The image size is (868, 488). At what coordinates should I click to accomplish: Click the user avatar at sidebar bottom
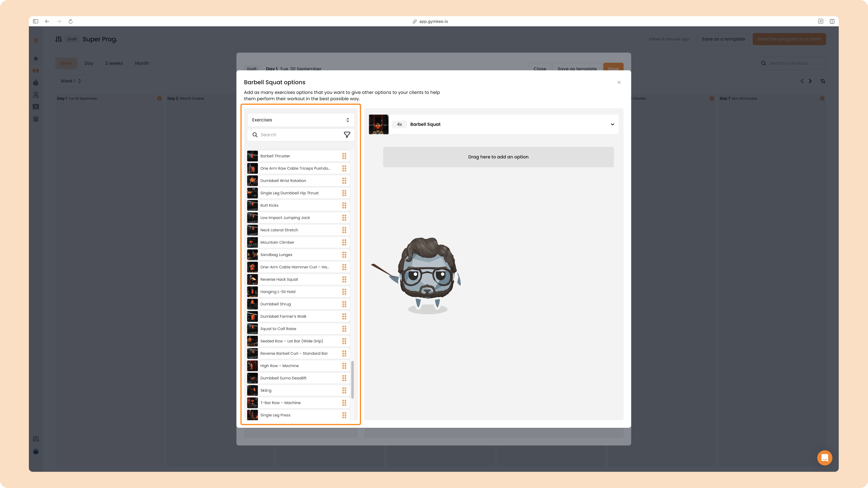coord(36,452)
